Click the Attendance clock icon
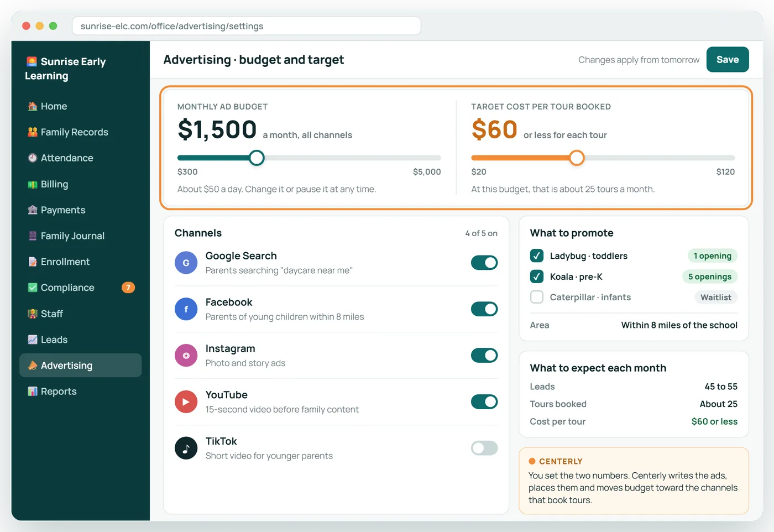 pyautogui.click(x=33, y=158)
